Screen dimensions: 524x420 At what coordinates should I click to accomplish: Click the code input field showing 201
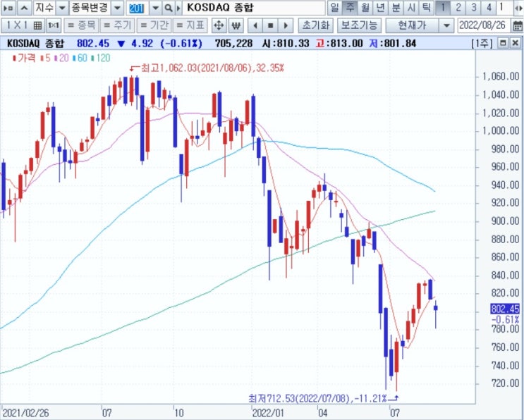point(137,8)
